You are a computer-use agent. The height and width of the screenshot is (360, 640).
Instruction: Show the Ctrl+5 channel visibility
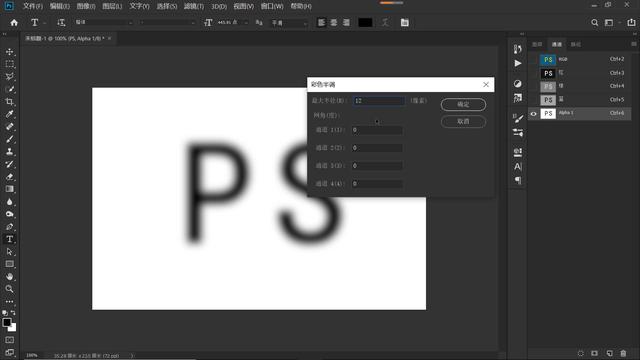pyautogui.click(x=533, y=100)
